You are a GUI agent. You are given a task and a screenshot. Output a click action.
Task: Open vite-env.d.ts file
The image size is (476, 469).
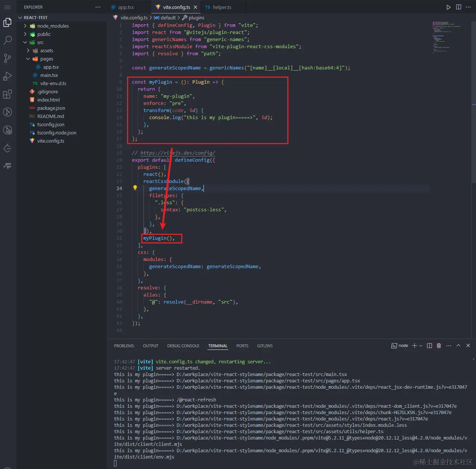pos(53,83)
